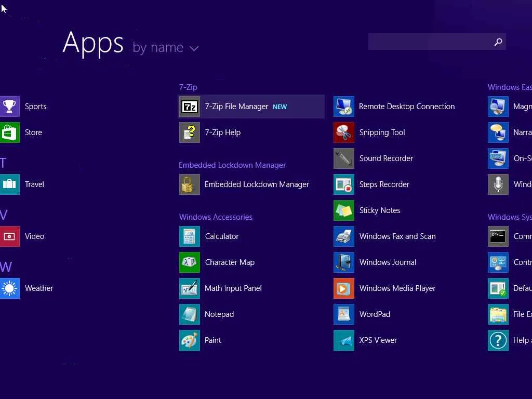The height and width of the screenshot is (399, 532).
Task: Launch the Windows Journal icon
Action: (x=344, y=262)
